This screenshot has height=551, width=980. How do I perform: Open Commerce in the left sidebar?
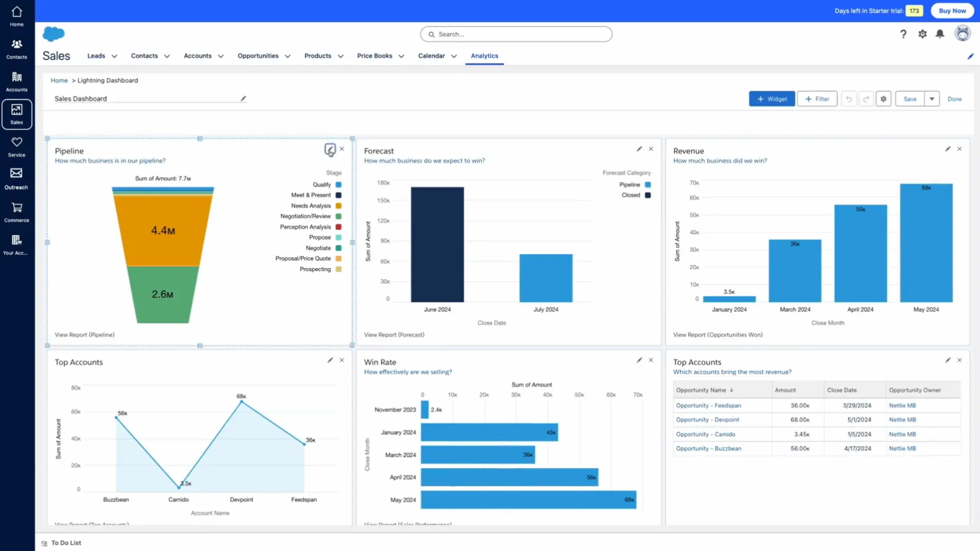click(x=16, y=212)
